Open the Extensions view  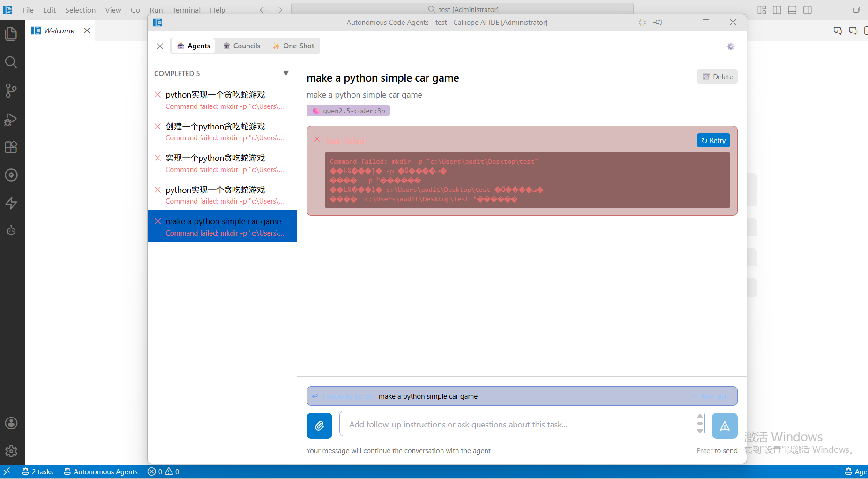pos(11,147)
